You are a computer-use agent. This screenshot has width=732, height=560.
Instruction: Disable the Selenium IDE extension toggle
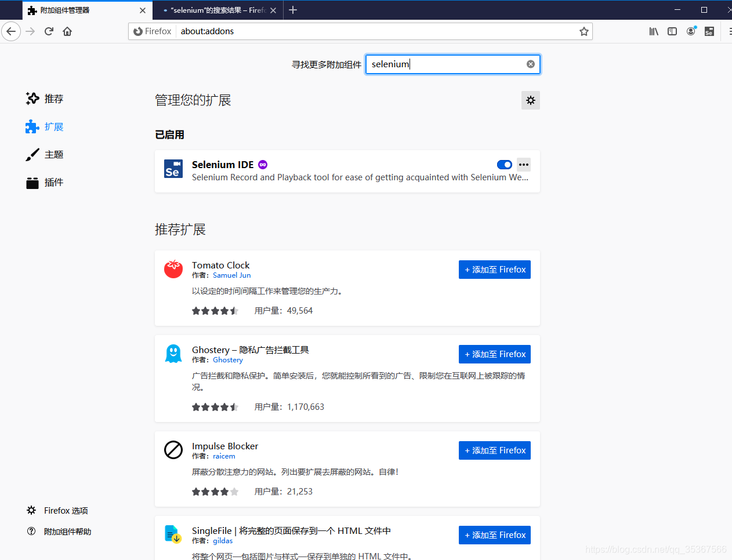click(x=505, y=165)
